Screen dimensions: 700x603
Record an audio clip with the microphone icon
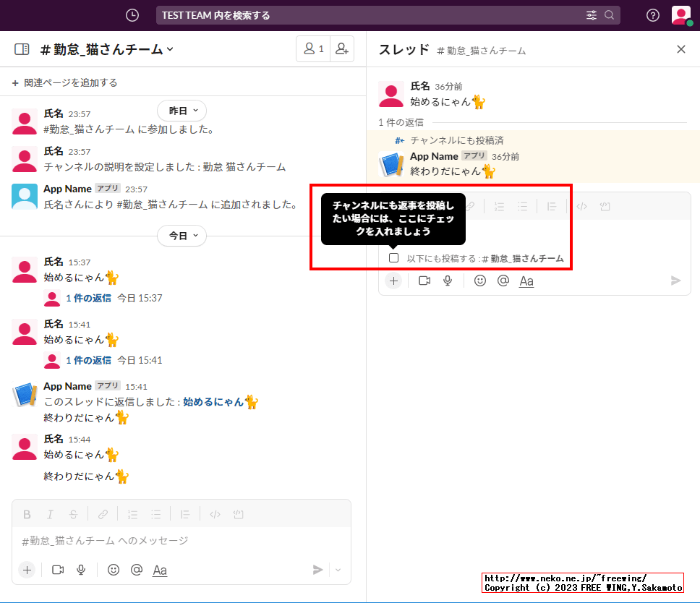point(81,570)
